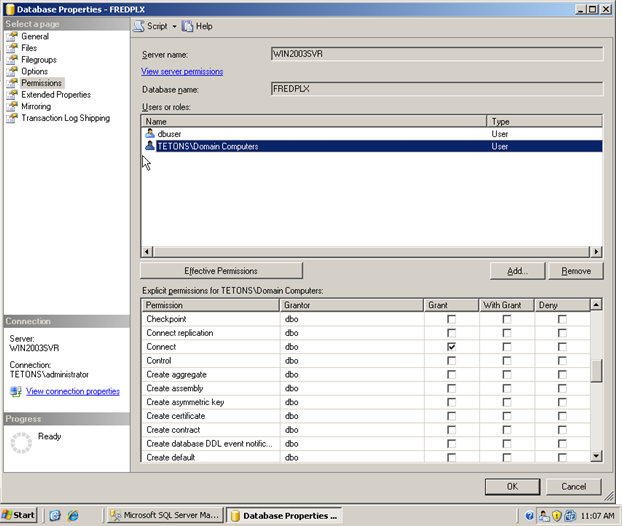622x526 pixels.
Task: Click the Help toolbar icon
Action: 187,26
